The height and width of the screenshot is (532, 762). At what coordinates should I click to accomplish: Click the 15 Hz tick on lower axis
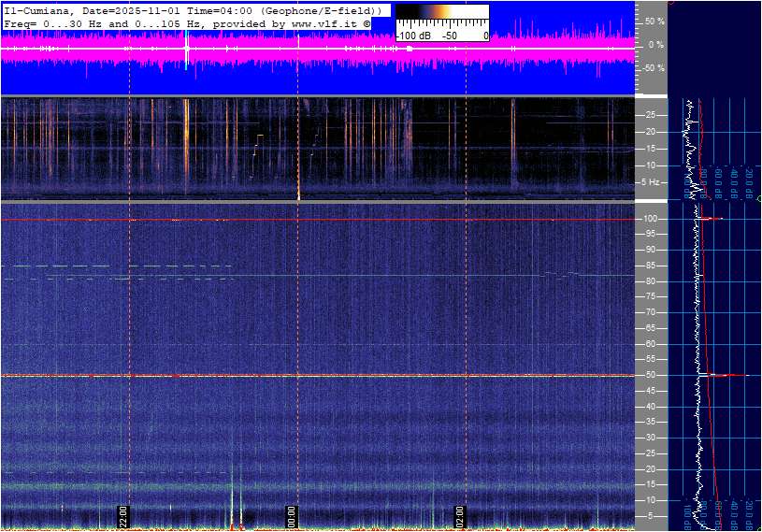click(x=652, y=484)
